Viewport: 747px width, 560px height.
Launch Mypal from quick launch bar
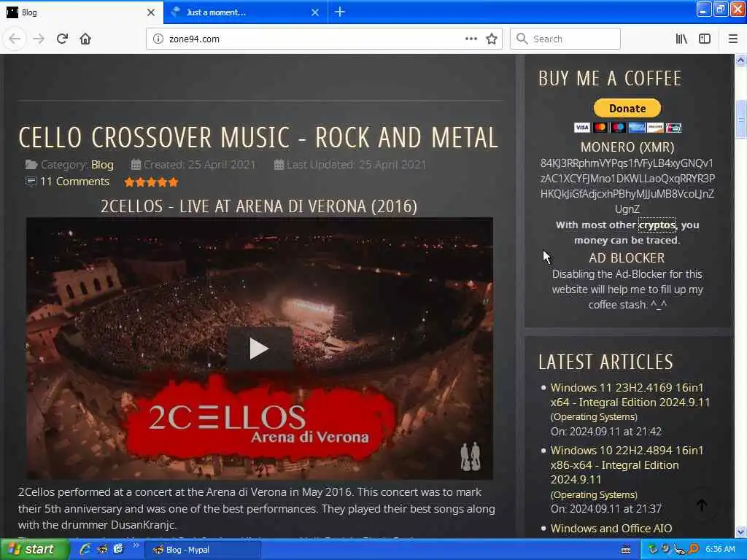(102, 549)
